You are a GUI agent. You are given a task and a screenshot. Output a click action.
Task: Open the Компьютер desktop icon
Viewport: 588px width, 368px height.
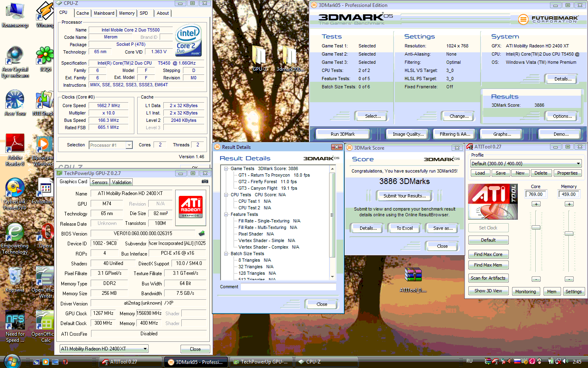pos(15,15)
